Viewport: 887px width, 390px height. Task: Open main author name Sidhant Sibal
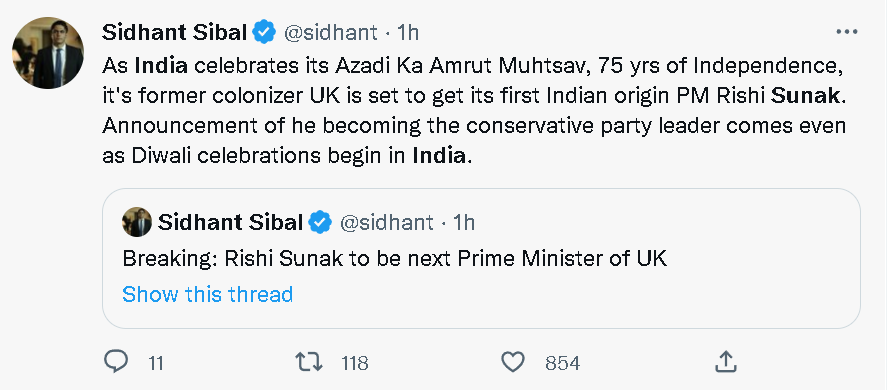pos(174,33)
